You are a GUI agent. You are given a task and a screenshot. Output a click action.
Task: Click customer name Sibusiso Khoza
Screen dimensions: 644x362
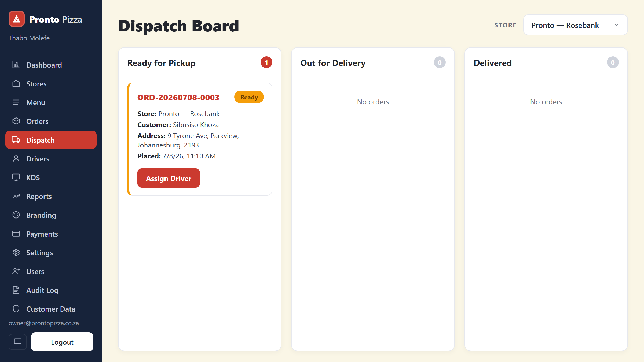pyautogui.click(x=196, y=125)
